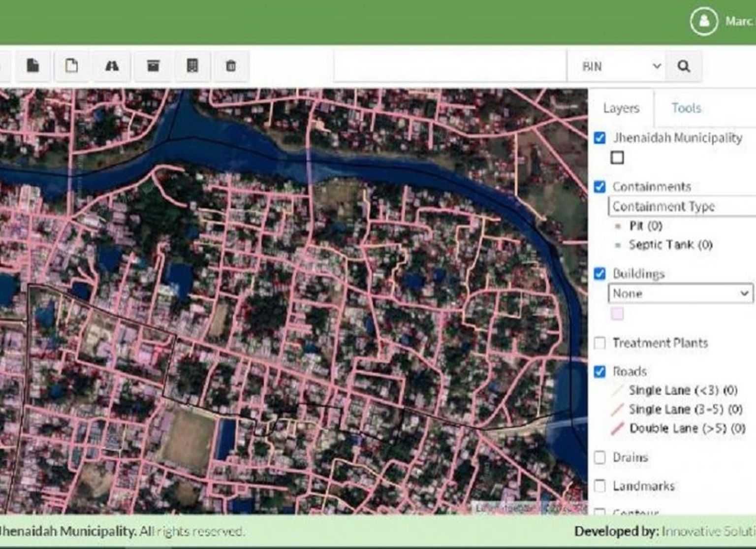Turn off the Roads layer checkbox
Screen dimensions: 756x549
pos(599,371)
